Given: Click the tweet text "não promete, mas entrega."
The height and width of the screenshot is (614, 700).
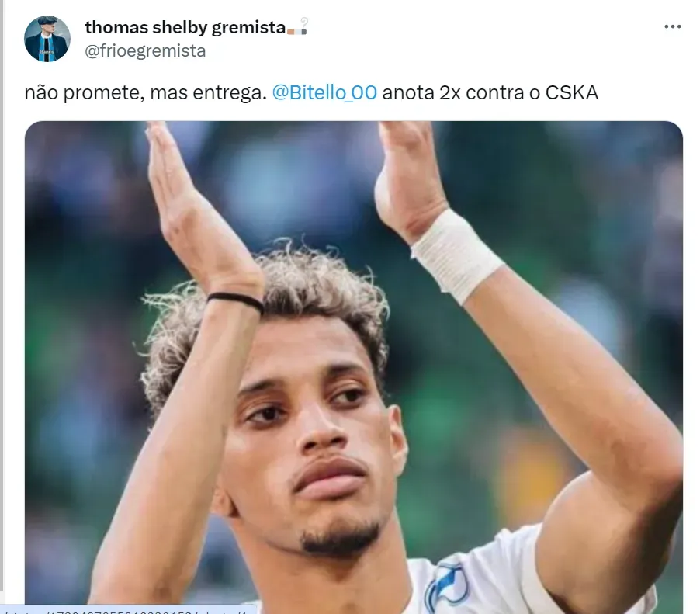Looking at the screenshot, I should click(146, 93).
